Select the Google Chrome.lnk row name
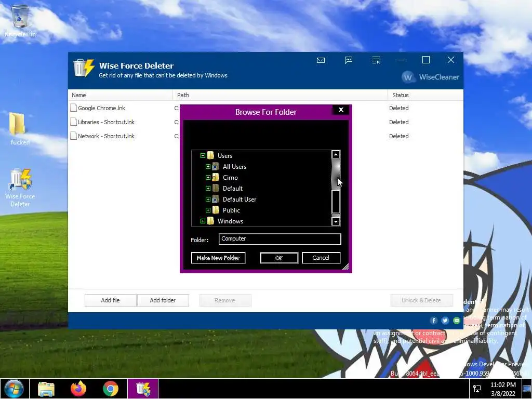 (101, 108)
